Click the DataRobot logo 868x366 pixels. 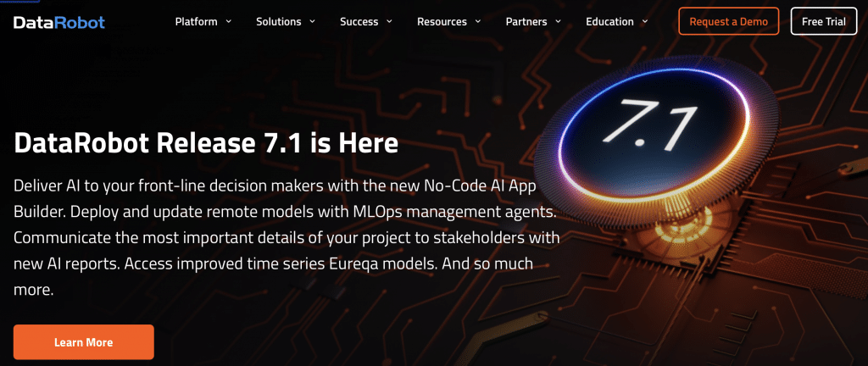click(58, 22)
